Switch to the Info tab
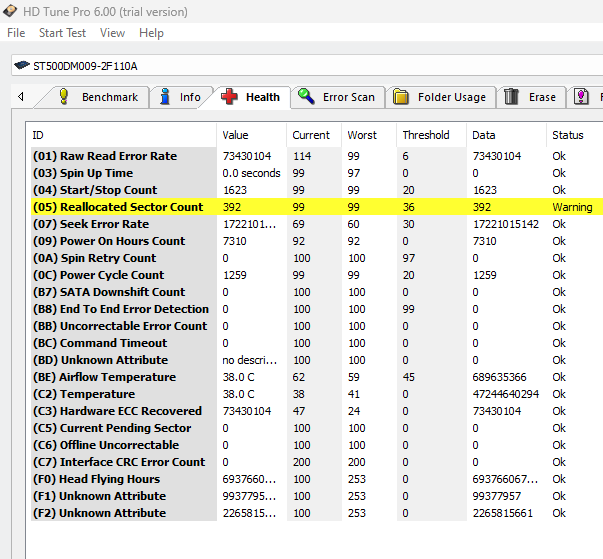The image size is (603, 559). coord(181,97)
